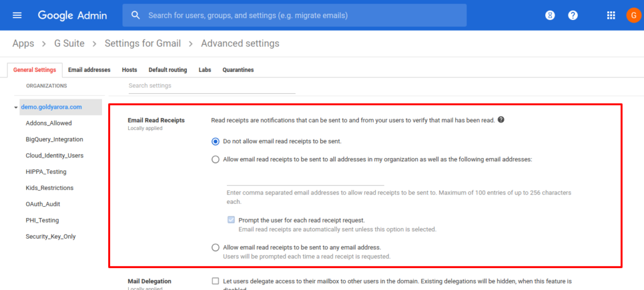Click the search magnifier icon
Screen dimensions: 644x290
[136, 16]
